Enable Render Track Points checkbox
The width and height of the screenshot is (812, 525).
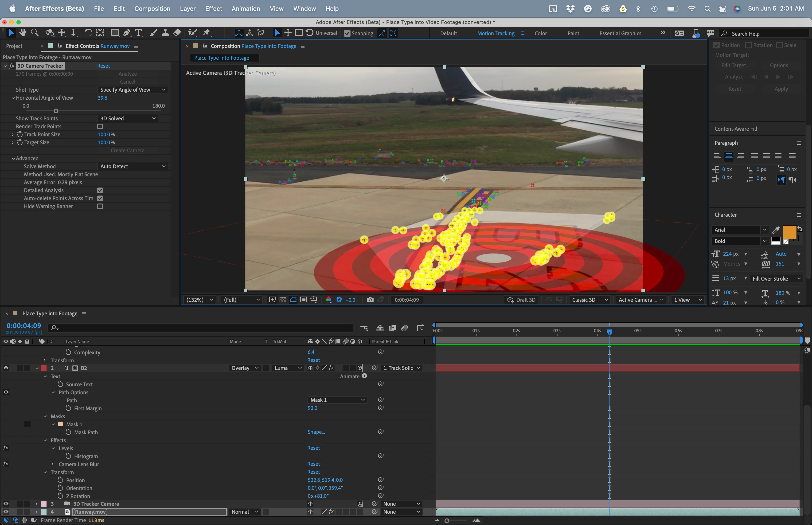point(100,126)
